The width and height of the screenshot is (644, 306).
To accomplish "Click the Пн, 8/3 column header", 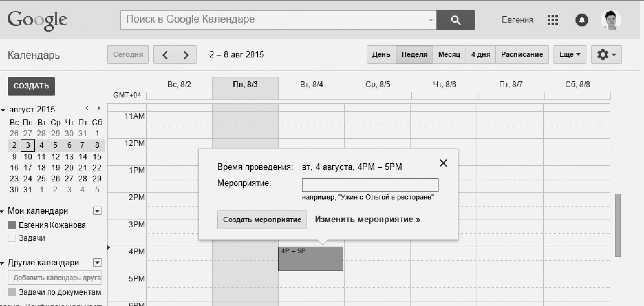I will pos(245,85).
